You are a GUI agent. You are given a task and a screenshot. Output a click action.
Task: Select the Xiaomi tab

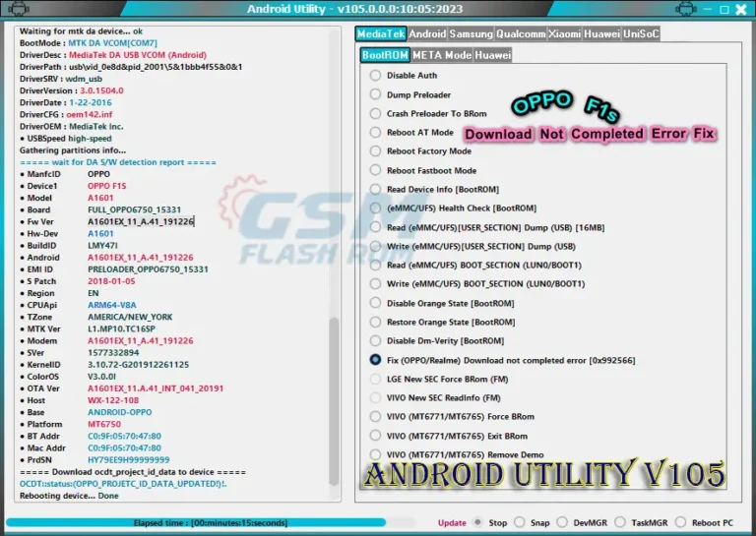tap(563, 33)
